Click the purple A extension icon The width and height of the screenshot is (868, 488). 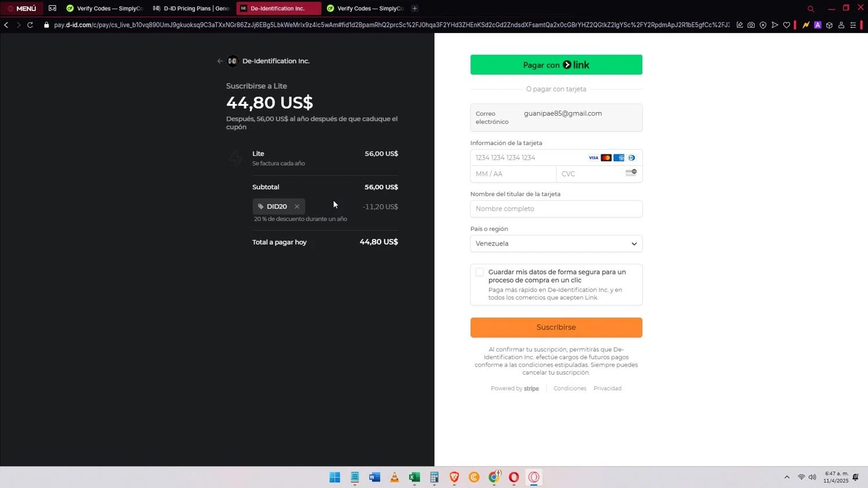(818, 25)
